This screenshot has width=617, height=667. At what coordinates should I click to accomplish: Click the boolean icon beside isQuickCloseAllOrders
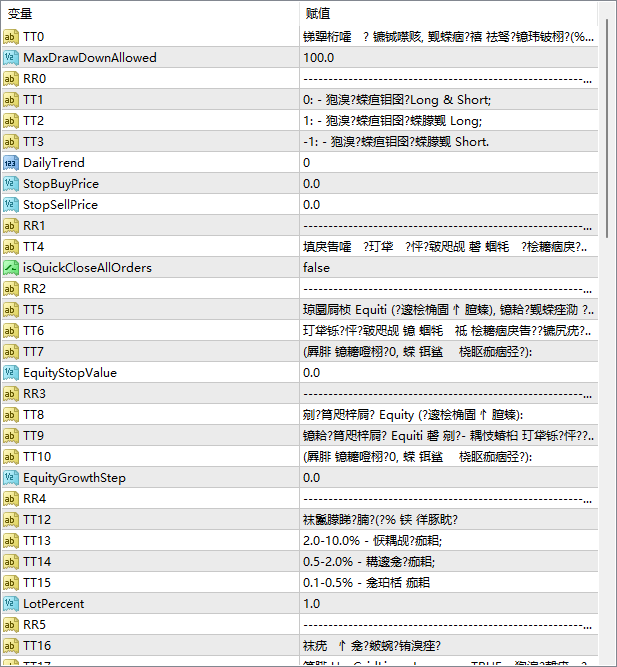[11, 268]
